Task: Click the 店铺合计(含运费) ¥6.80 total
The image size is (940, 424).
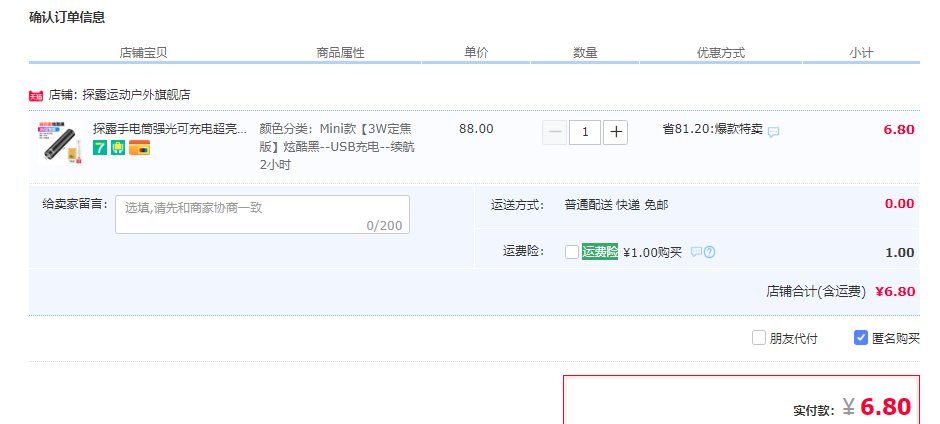Action: [840, 292]
